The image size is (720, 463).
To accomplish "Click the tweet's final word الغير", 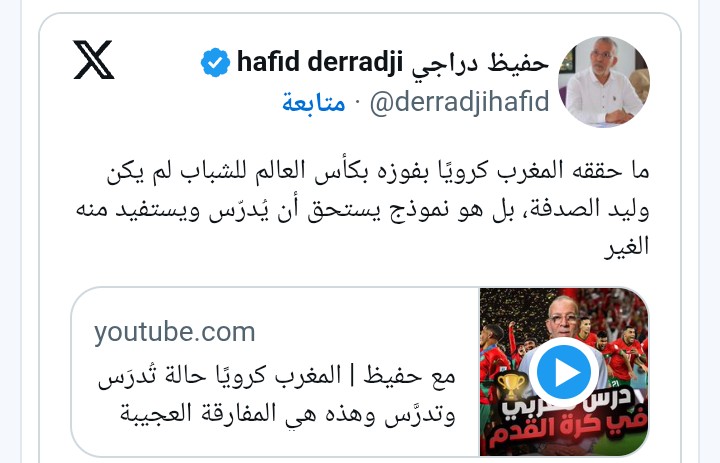I will [x=626, y=247].
